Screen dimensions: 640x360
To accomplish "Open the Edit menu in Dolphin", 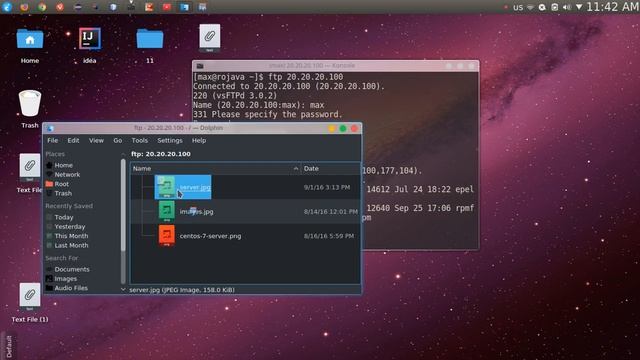I will click(x=73, y=140).
